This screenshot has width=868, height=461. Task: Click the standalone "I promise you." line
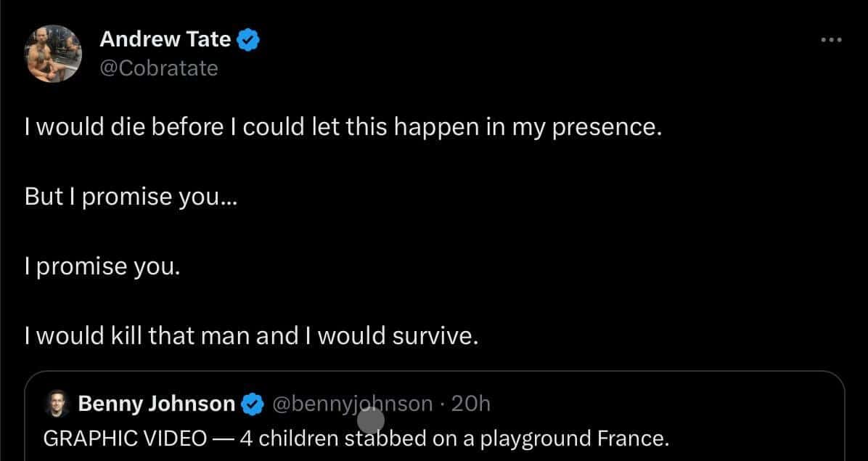coord(102,266)
